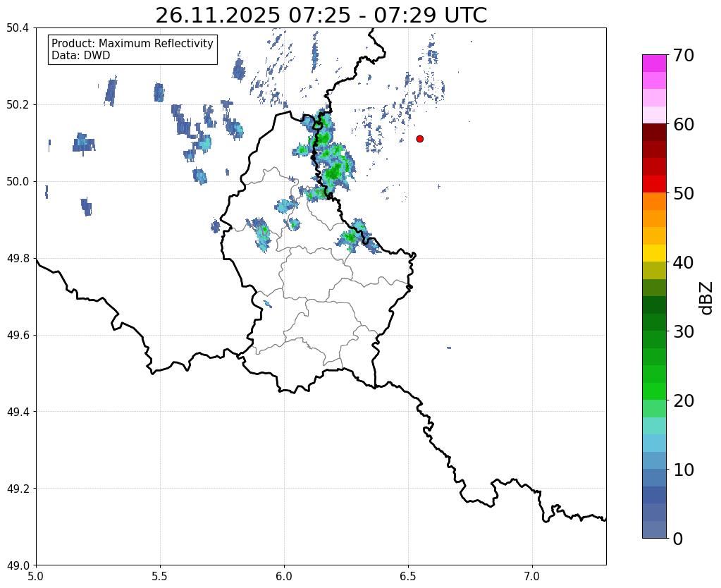The image size is (721, 588).
Task: Click latitude label 49.2
Action: 18,489
